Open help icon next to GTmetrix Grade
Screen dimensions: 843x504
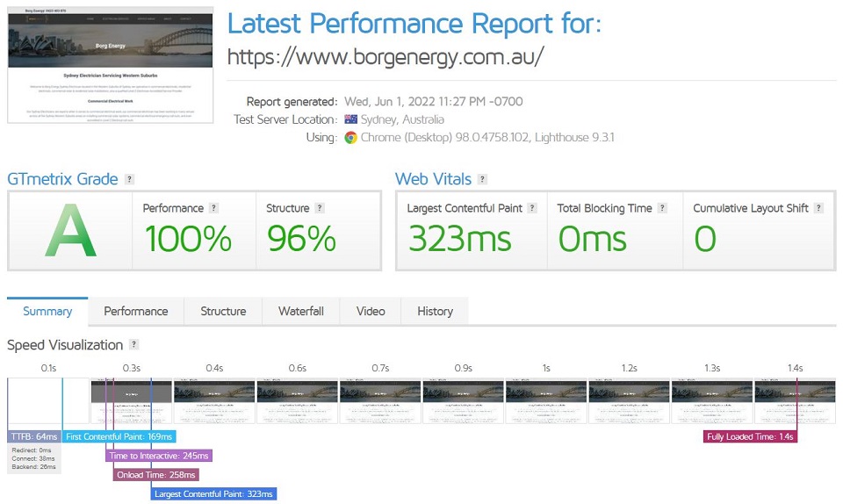click(x=129, y=179)
